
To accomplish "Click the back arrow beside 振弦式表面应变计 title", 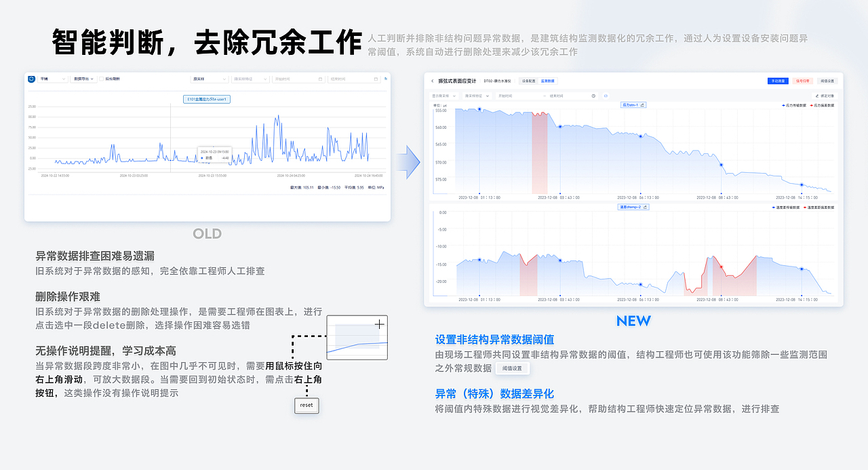I will tap(433, 80).
